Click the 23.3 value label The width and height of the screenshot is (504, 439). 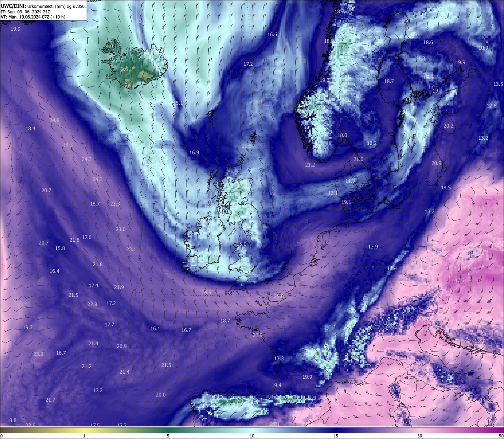pos(115,204)
